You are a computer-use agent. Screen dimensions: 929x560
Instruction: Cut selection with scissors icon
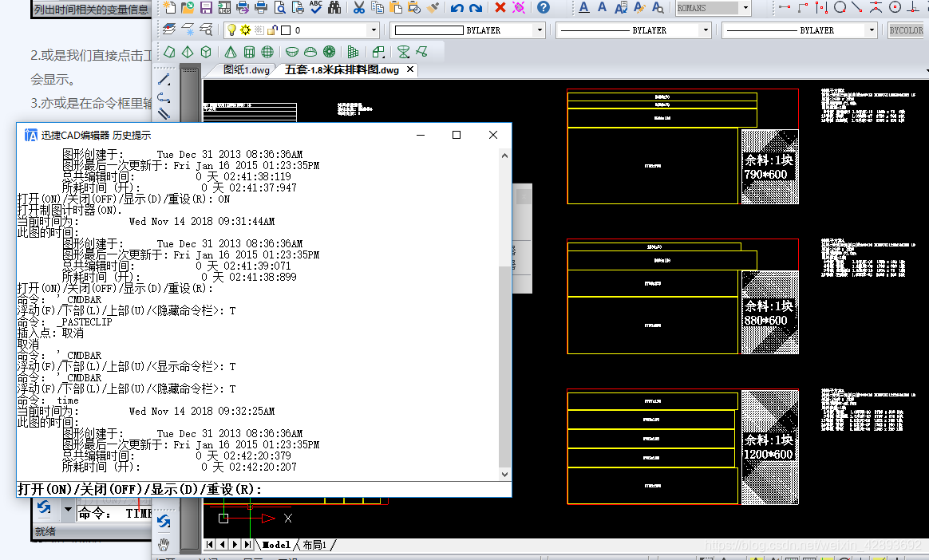click(x=358, y=7)
